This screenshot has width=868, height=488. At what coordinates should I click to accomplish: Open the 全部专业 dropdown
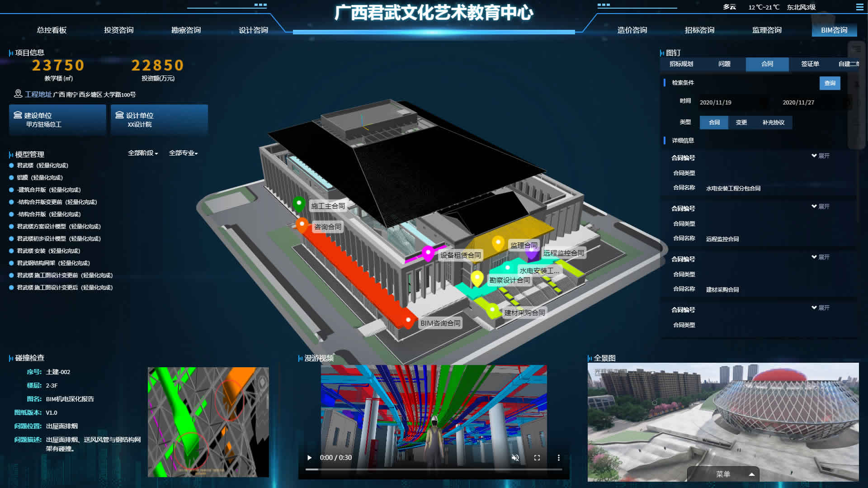183,153
